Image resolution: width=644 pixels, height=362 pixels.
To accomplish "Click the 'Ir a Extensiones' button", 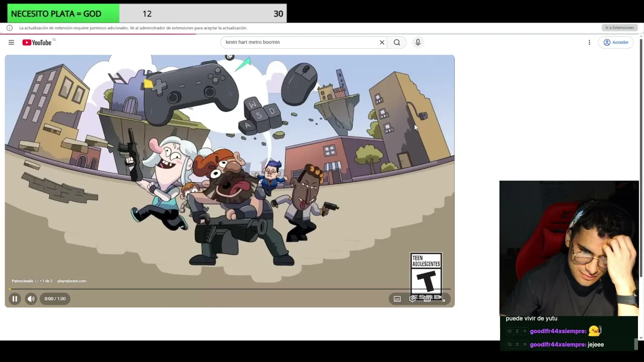I will [x=619, y=28].
